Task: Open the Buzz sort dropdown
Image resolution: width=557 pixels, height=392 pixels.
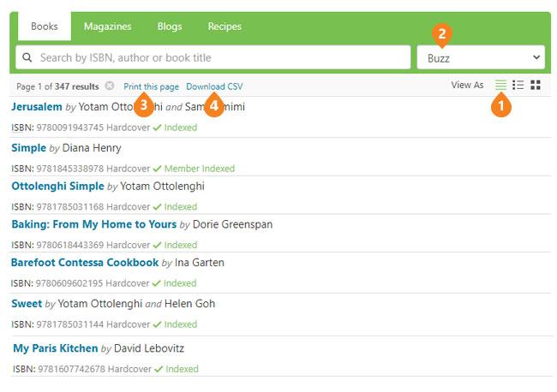Action: point(481,57)
